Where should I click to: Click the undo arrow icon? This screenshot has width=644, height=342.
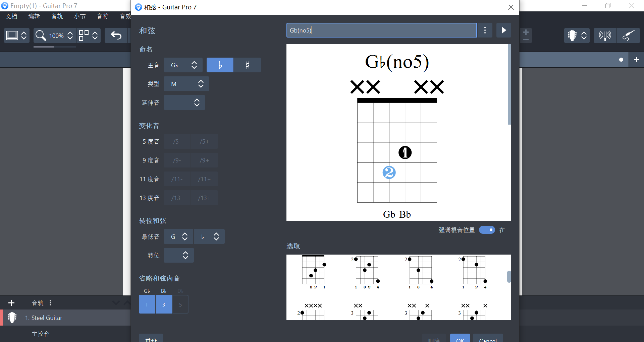(116, 35)
